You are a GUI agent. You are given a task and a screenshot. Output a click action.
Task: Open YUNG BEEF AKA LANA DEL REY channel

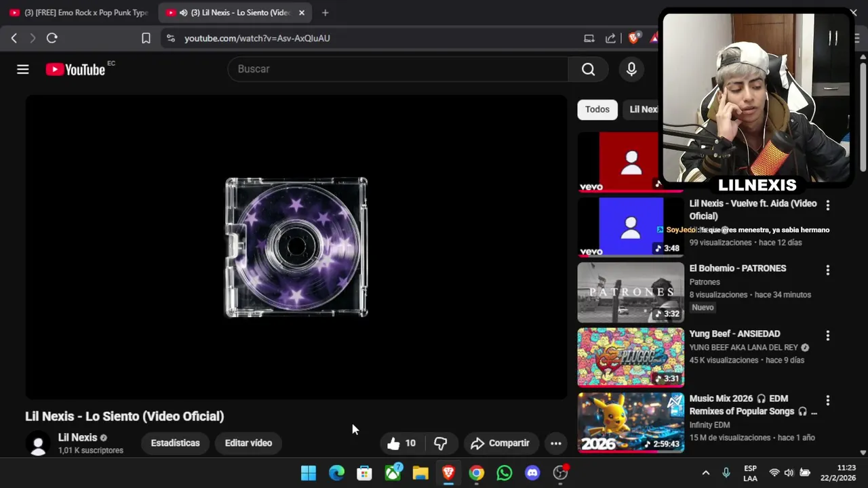(x=744, y=347)
